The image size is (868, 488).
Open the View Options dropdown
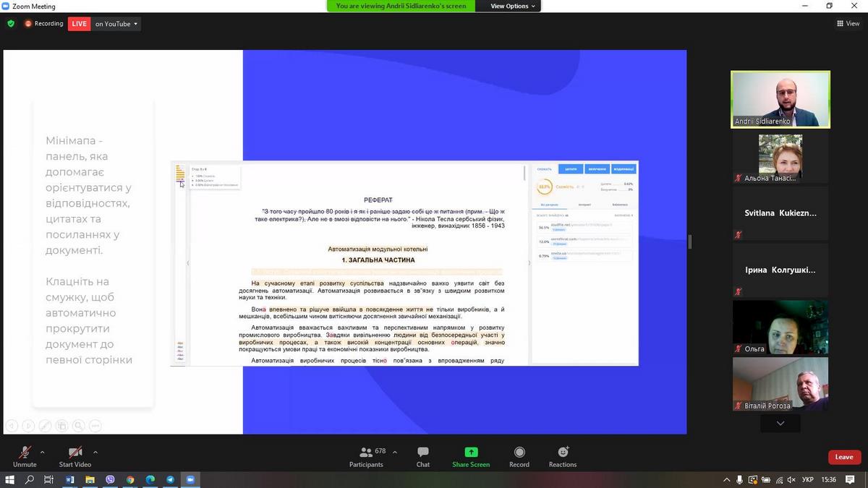click(513, 6)
